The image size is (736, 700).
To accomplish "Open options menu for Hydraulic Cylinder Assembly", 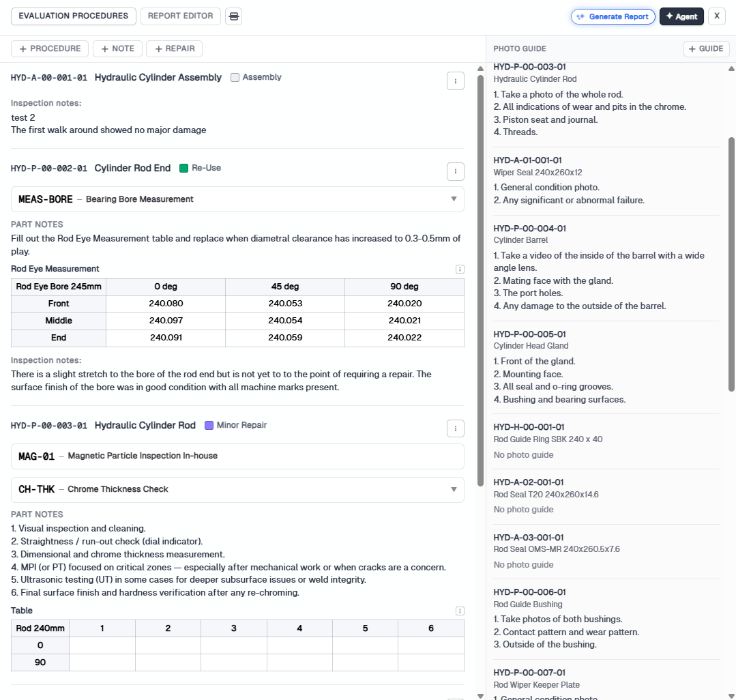I will coord(455,81).
